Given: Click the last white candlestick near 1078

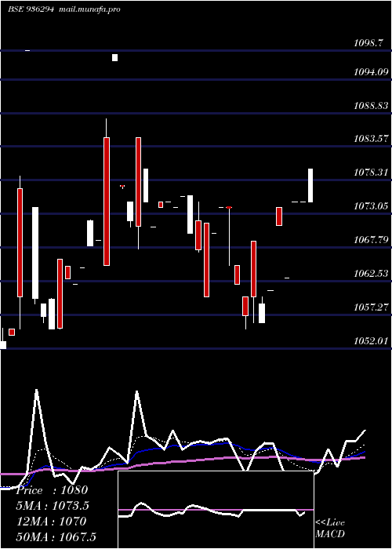Looking at the screenshot, I should pyautogui.click(x=310, y=185).
